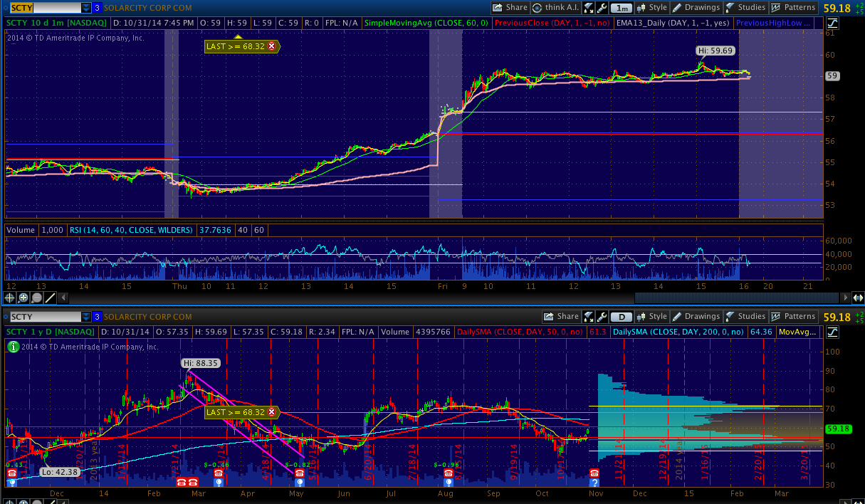Zoom out using the magnifier minus icon

click(36, 298)
